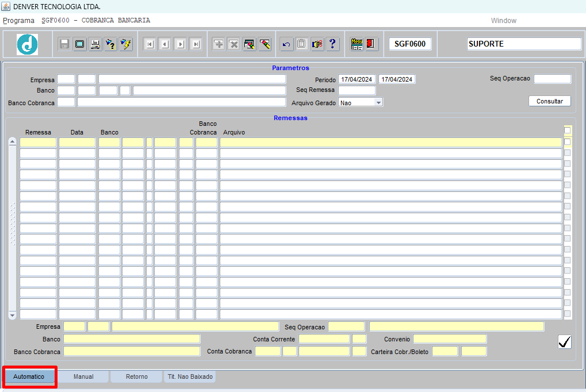Open the Arquivo Gerado dropdown
The height and width of the screenshot is (392, 586).
(378, 102)
